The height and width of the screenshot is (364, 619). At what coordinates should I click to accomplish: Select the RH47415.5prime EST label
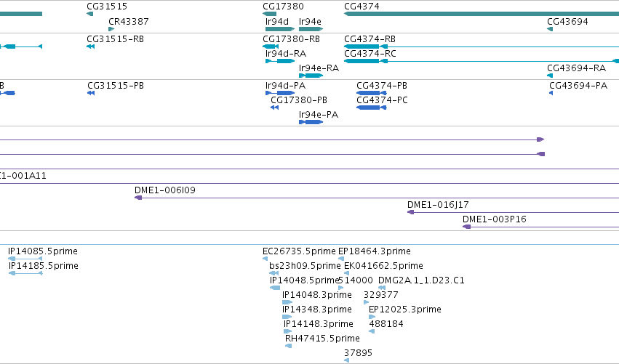pyautogui.click(x=322, y=339)
